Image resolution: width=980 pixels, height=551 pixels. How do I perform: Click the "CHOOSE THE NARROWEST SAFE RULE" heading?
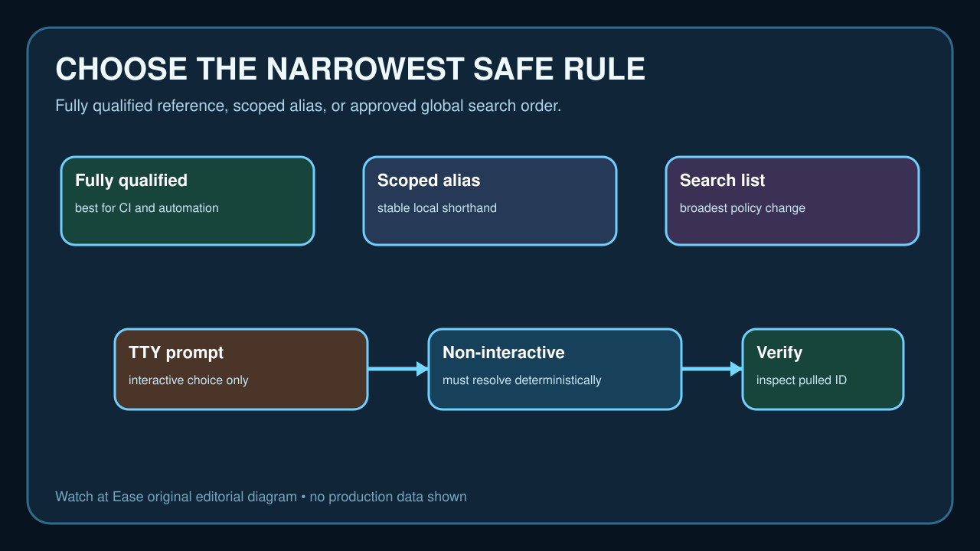pyautogui.click(x=350, y=70)
